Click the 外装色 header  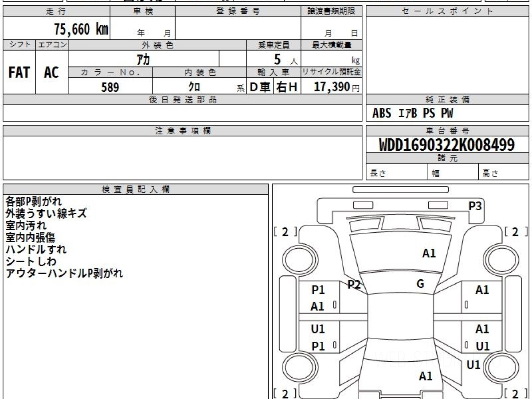click(x=157, y=45)
